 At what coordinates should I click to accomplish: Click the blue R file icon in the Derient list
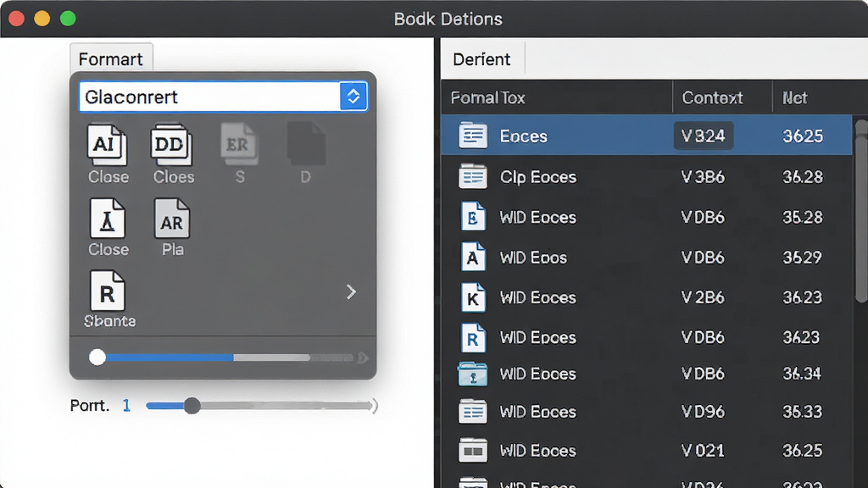point(473,337)
